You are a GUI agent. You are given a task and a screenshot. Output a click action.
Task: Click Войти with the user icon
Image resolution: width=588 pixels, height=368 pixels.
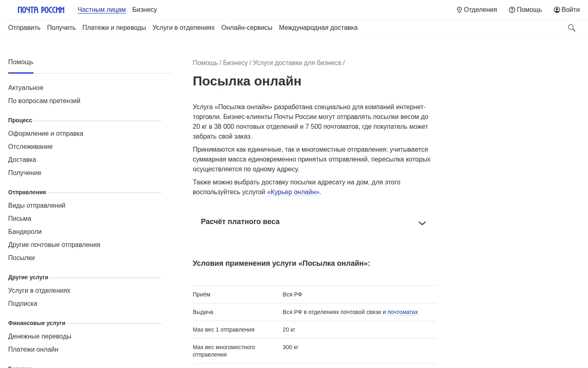567,10
